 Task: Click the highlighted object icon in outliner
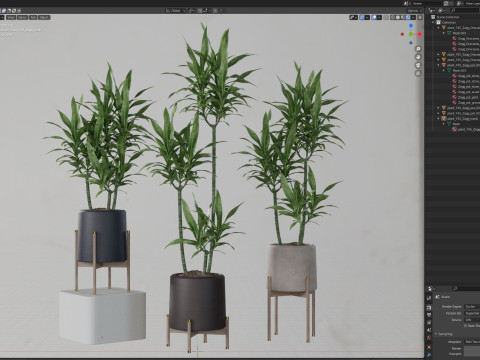pyautogui.click(x=444, y=118)
